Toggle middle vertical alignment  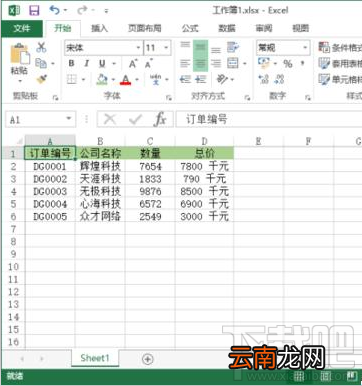[x=200, y=48]
